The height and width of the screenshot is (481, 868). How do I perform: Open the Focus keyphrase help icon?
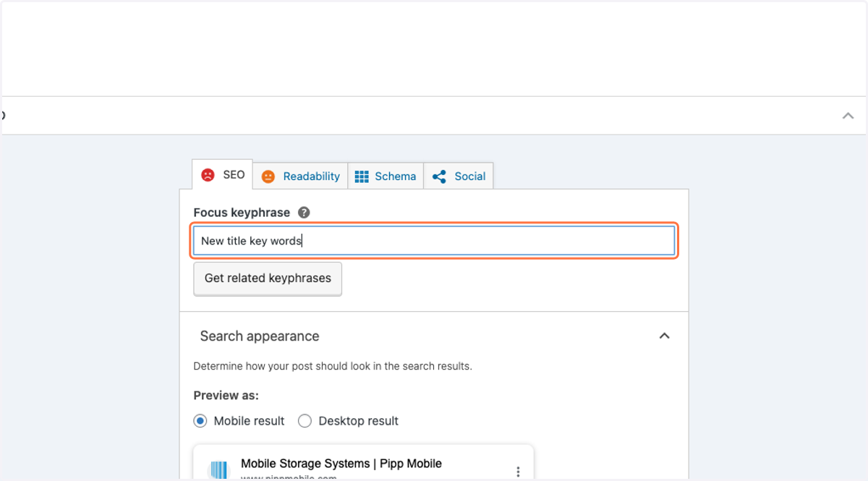click(x=304, y=213)
